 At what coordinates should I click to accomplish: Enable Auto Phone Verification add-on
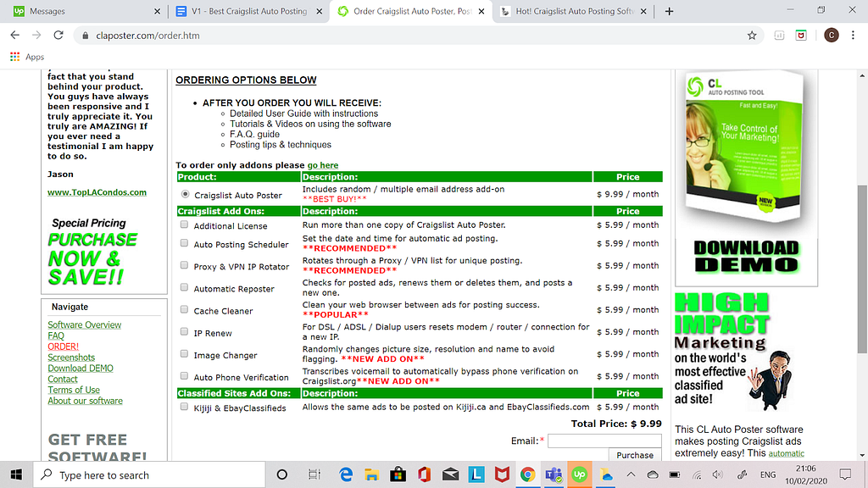pos(184,375)
